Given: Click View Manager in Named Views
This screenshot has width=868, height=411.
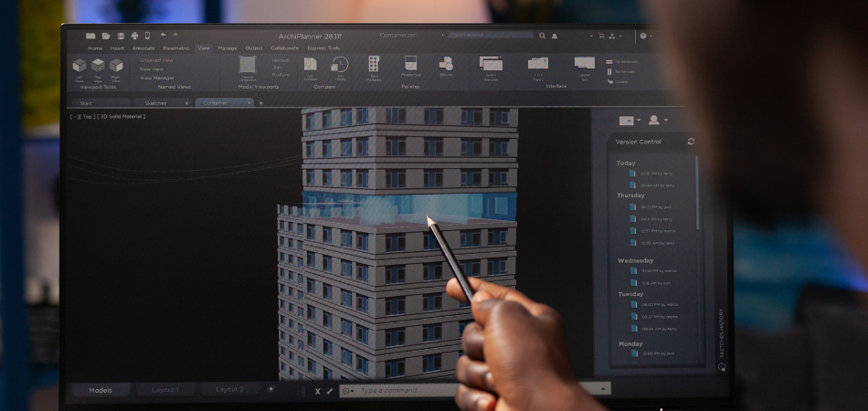Looking at the screenshot, I should pos(157,78).
